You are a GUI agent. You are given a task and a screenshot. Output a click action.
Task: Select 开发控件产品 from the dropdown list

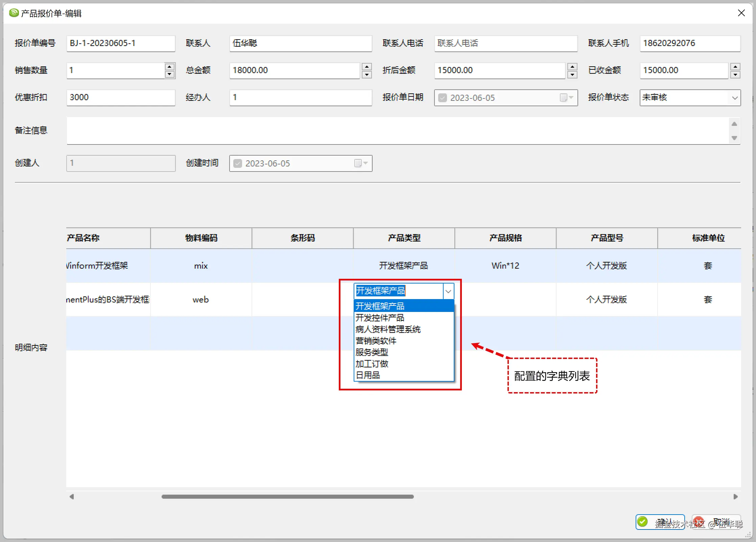(380, 318)
